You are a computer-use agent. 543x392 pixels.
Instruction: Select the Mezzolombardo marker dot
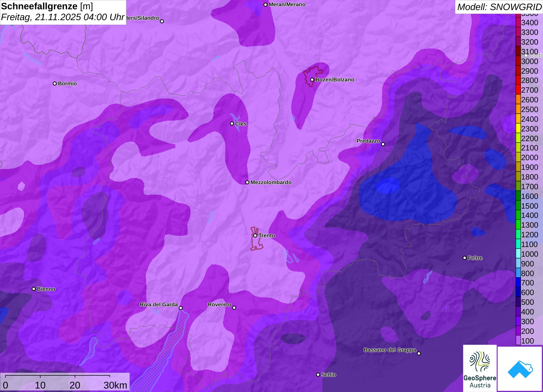click(x=247, y=182)
